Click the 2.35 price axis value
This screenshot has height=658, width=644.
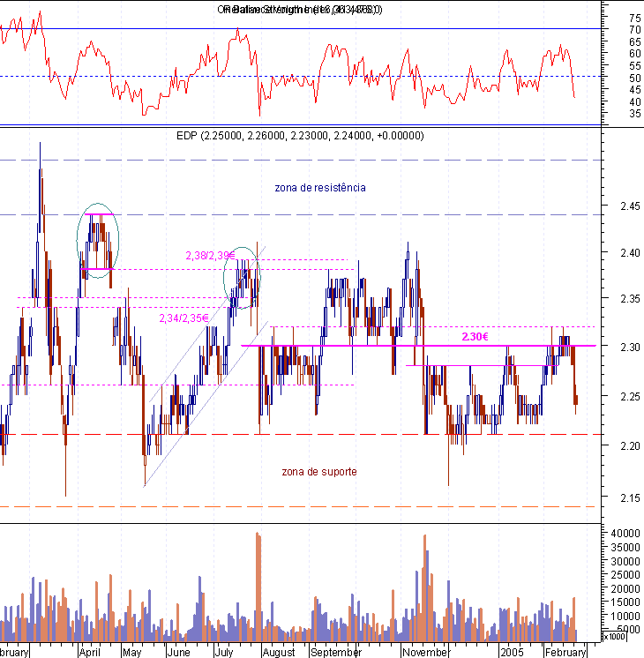[x=630, y=299]
